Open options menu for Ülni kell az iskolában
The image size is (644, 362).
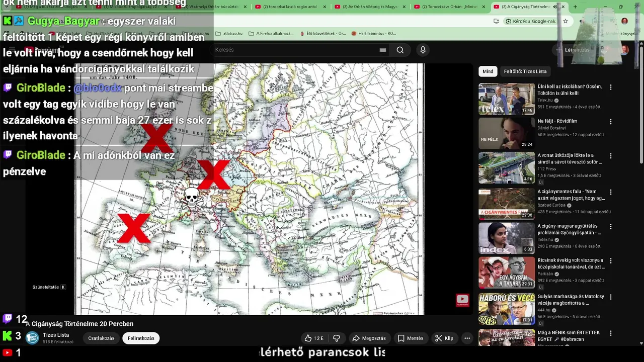(611, 87)
